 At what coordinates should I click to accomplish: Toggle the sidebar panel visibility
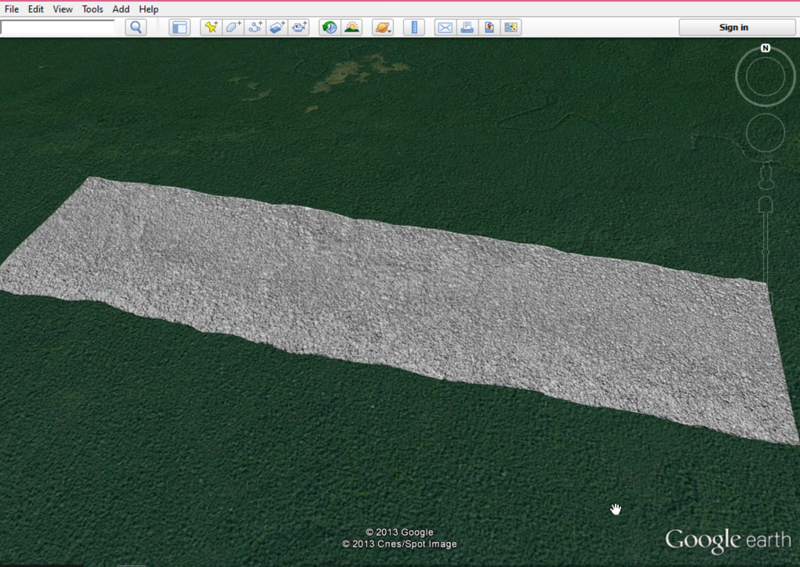coord(178,27)
